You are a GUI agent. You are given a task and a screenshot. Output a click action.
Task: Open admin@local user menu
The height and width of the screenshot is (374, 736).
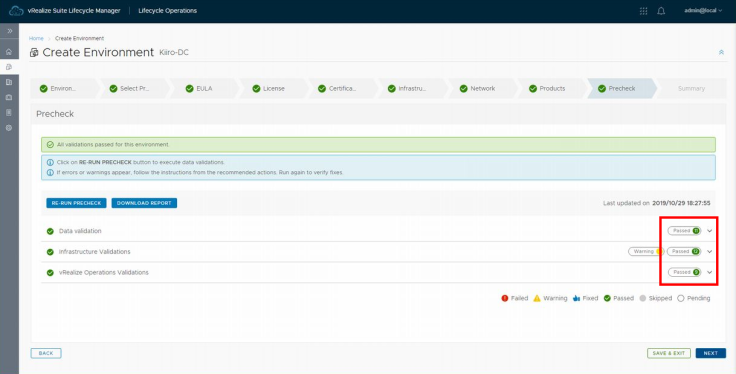point(703,11)
